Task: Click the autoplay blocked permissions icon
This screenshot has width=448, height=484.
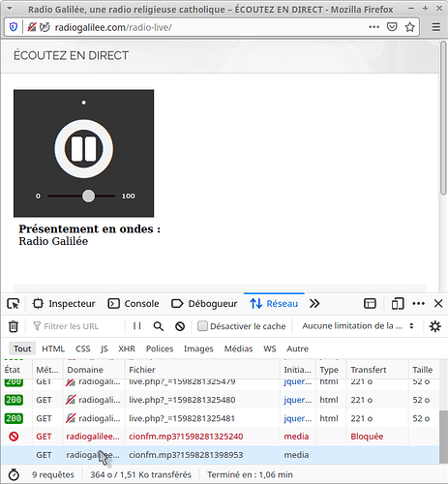Action: point(45,27)
